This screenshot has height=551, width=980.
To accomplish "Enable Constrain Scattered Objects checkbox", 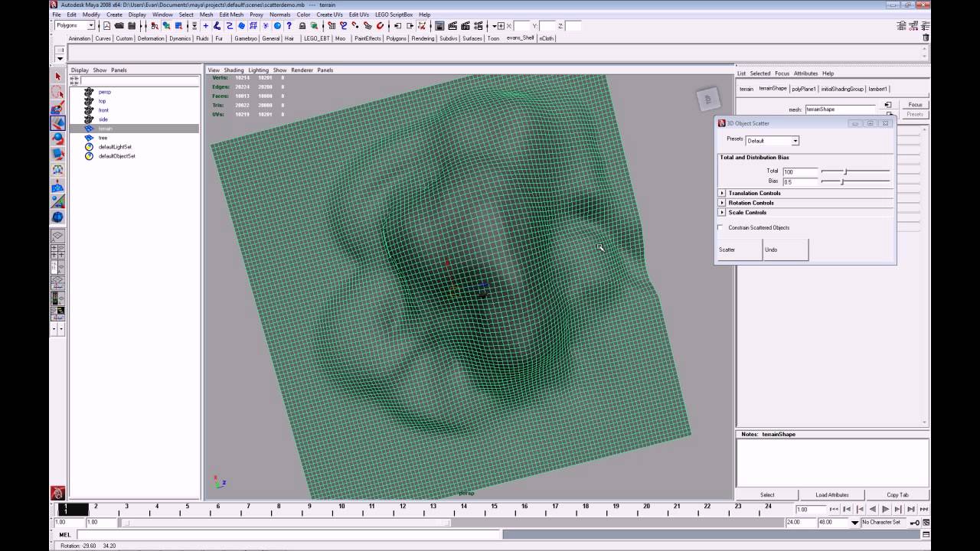I will [x=720, y=227].
